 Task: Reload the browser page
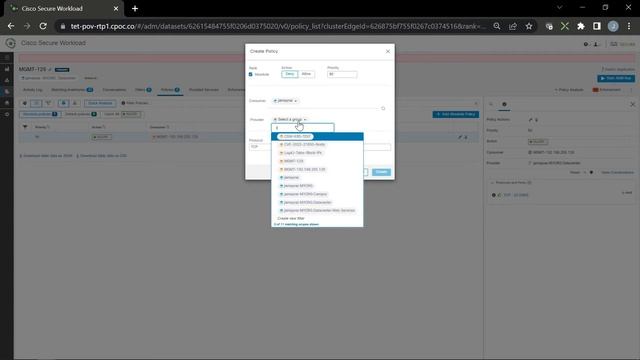pyautogui.click(x=43, y=26)
